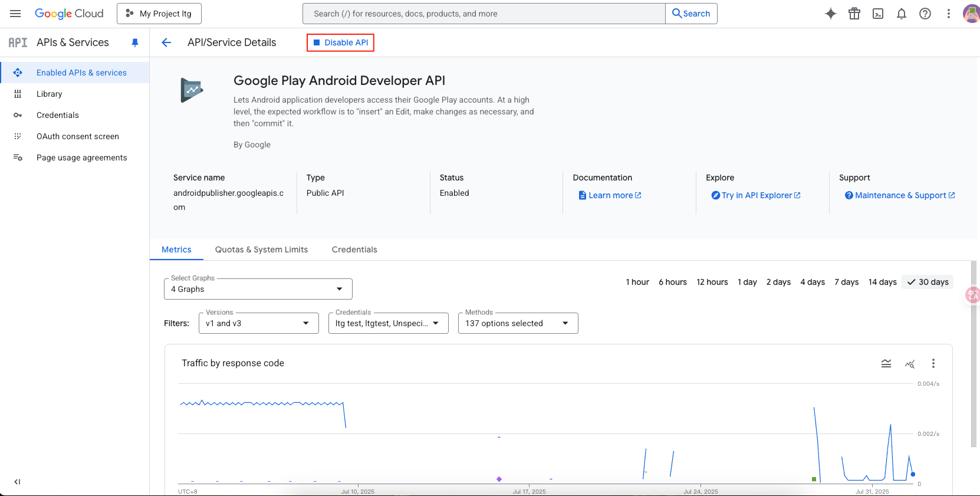Click the back arrow to previous page
Screen dimensions: 980x496
(x=166, y=42)
